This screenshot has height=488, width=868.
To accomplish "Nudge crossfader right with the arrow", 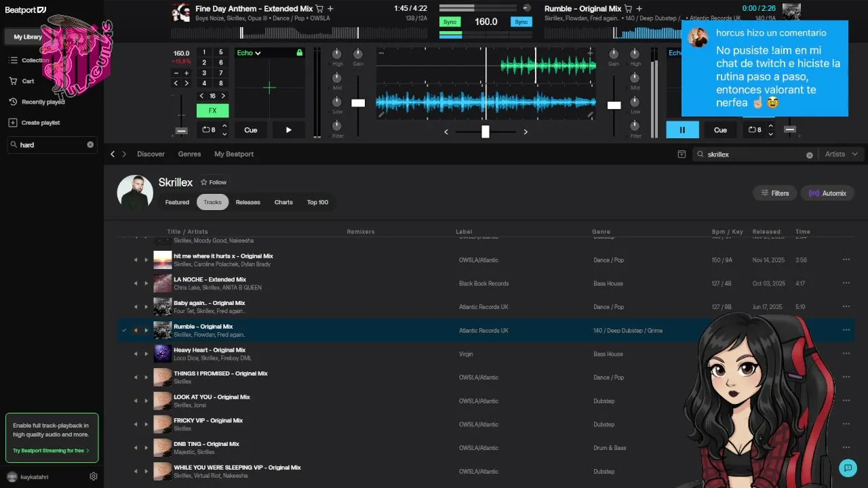I will click(526, 132).
